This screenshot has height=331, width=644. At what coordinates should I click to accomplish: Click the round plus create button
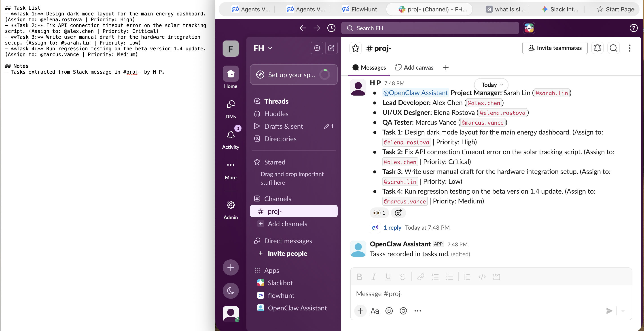point(231,267)
